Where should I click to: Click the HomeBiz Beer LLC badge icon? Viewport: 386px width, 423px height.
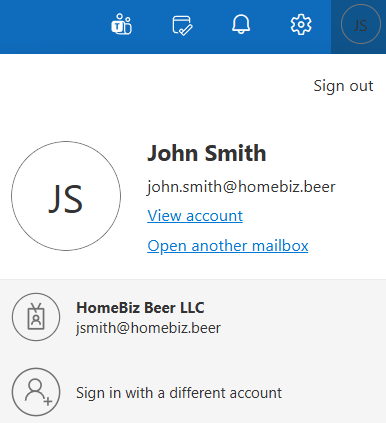pos(36,317)
